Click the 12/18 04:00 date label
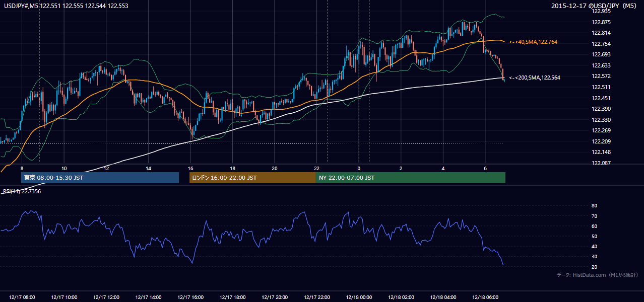Viewport: 644px width, 302px height. click(x=443, y=297)
